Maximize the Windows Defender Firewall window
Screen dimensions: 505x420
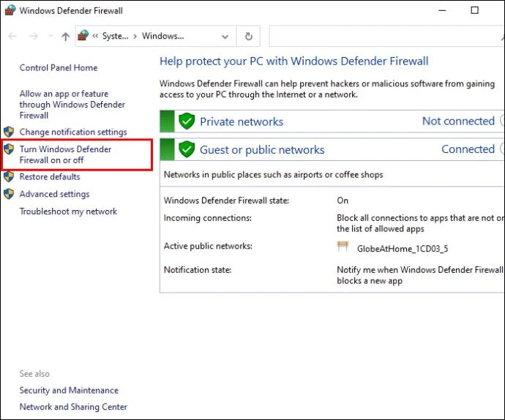(475, 10)
